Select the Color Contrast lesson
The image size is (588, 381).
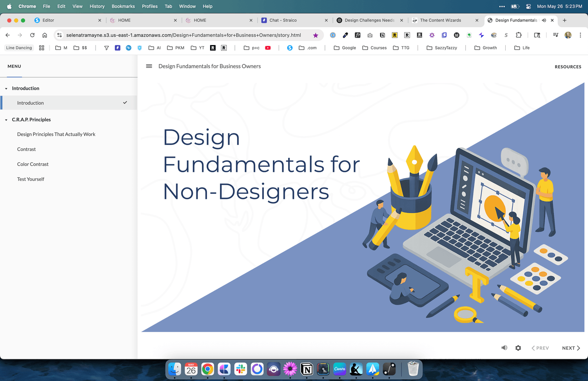pos(33,164)
